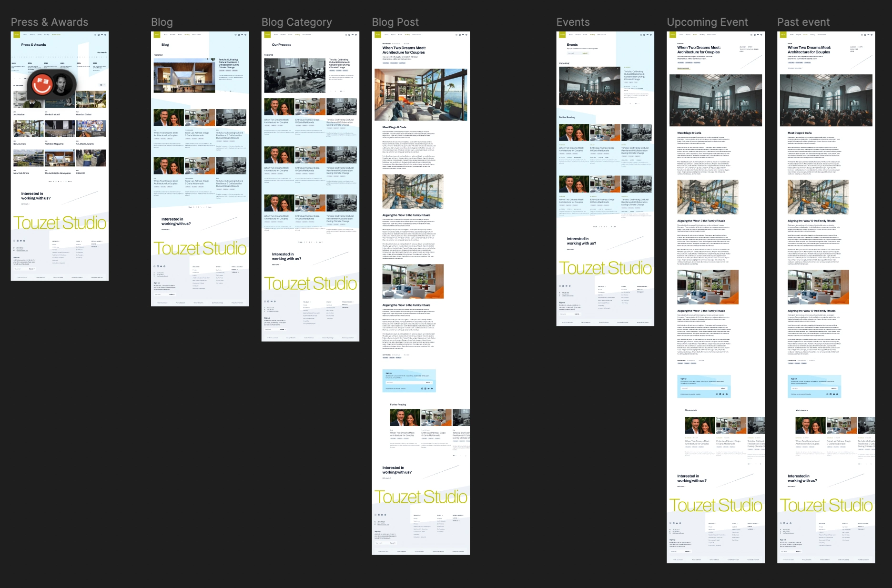Click the green logo in Press & Awards frame
Image resolution: width=892 pixels, height=588 pixels.
(17, 35)
